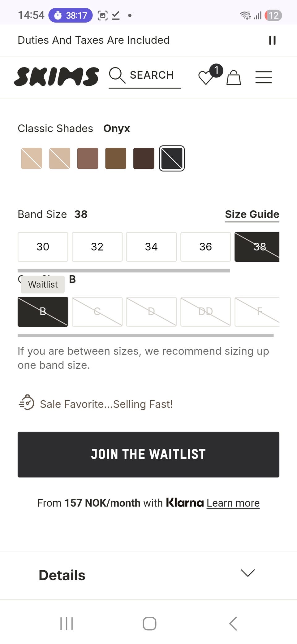Choose cup size C
Screen dimensions: 297x644
click(97, 311)
